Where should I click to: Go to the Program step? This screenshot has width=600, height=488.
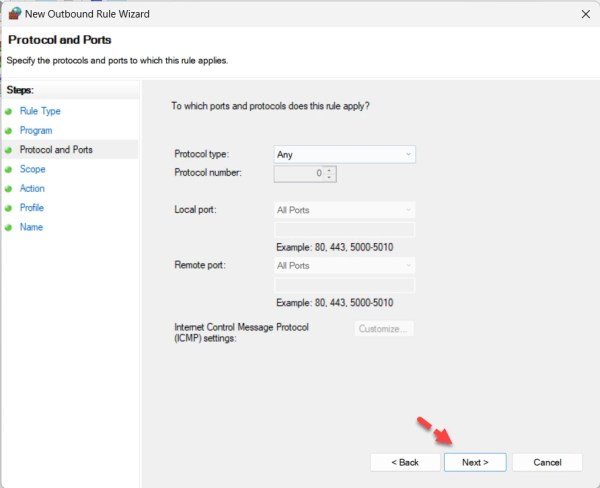point(36,131)
